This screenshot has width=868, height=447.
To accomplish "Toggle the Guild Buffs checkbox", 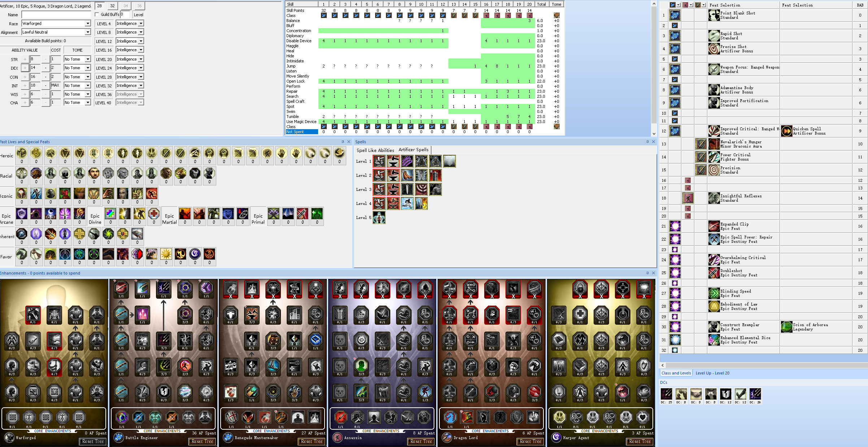I will point(97,14).
